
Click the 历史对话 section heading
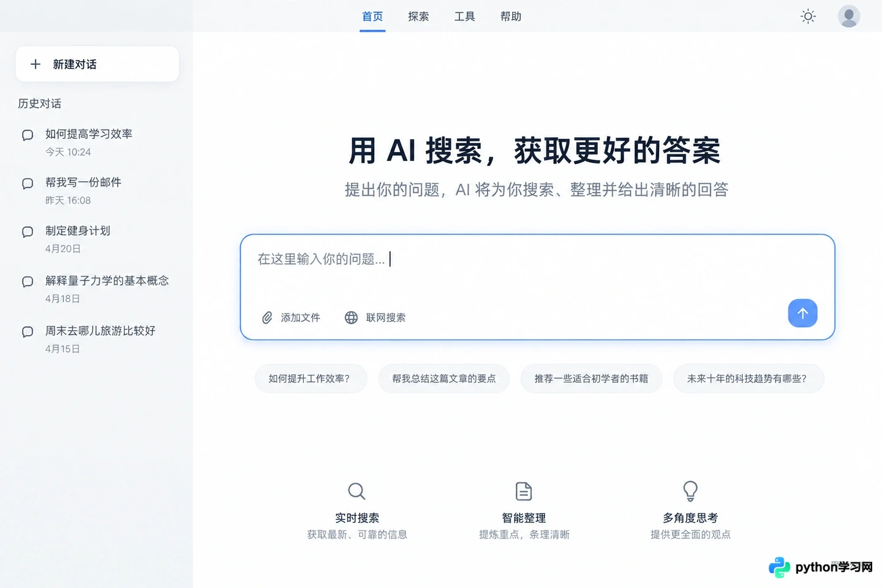[x=40, y=104]
